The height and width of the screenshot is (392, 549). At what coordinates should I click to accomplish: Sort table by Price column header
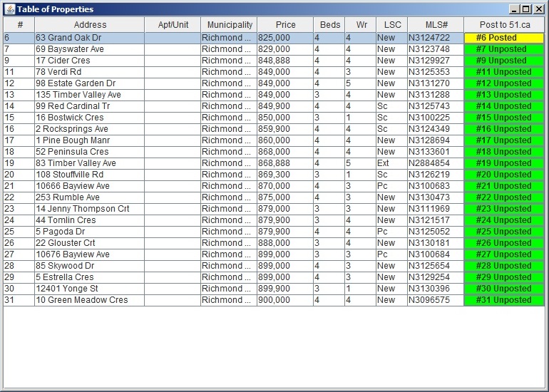pos(285,25)
